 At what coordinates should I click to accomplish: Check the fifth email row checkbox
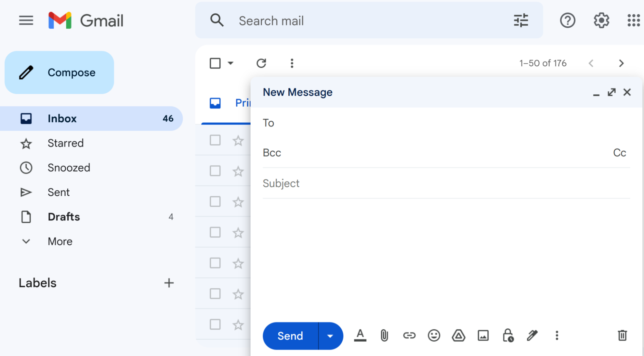pyautogui.click(x=215, y=263)
